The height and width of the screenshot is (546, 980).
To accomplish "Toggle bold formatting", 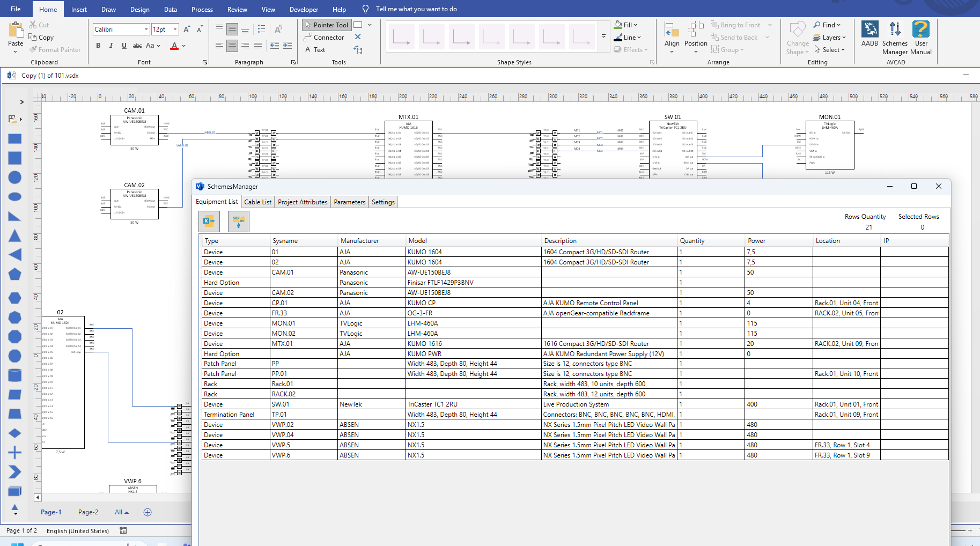I will point(98,46).
